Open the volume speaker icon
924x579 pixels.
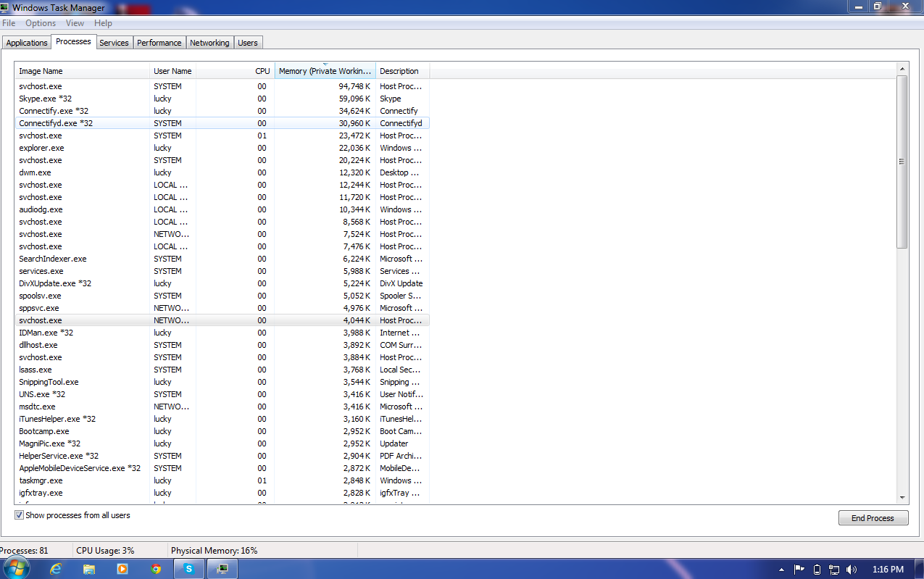(x=852, y=570)
